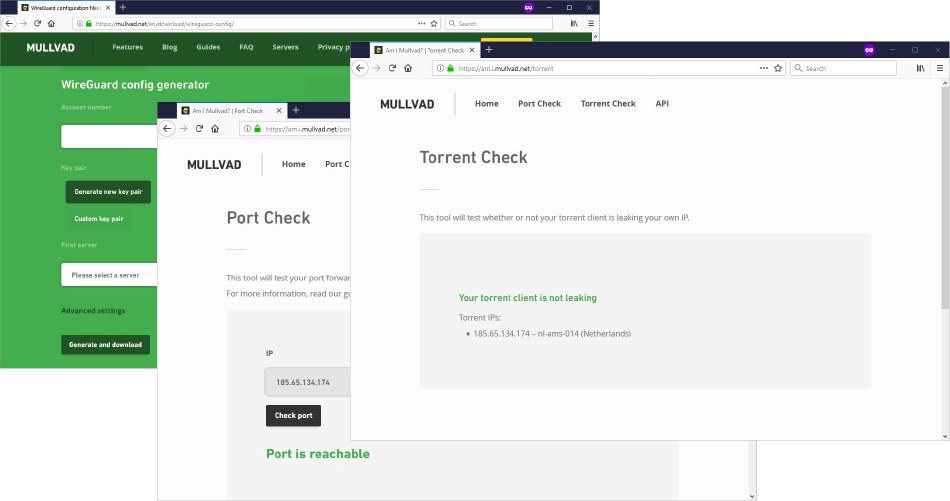Click Search box in Torrent Check window

pos(843,68)
